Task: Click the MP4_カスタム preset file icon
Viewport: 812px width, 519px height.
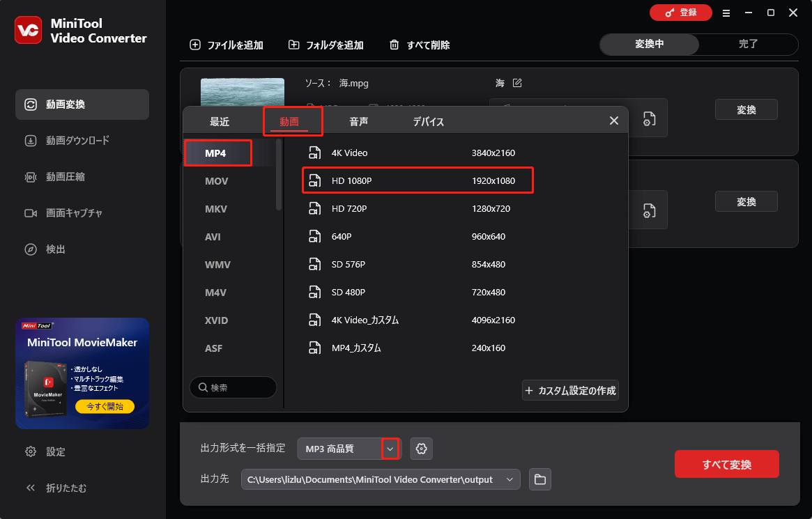Action: [315, 348]
